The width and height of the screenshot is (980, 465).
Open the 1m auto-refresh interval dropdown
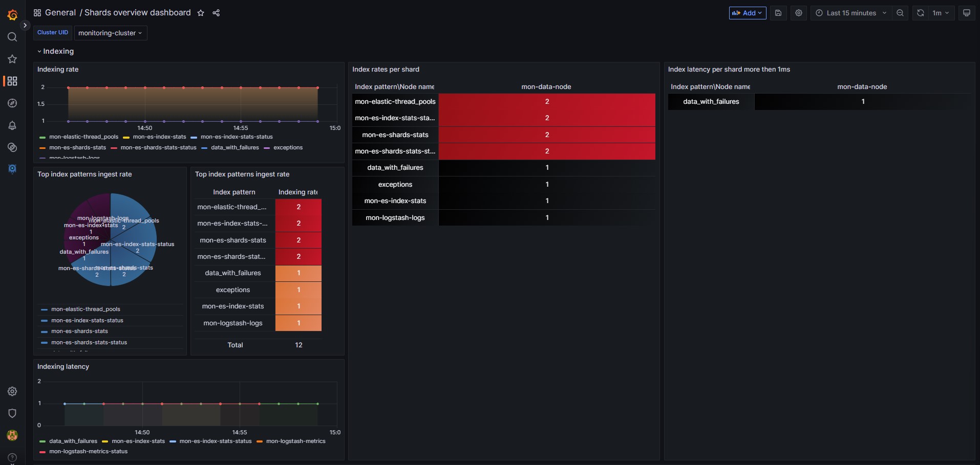coord(940,13)
